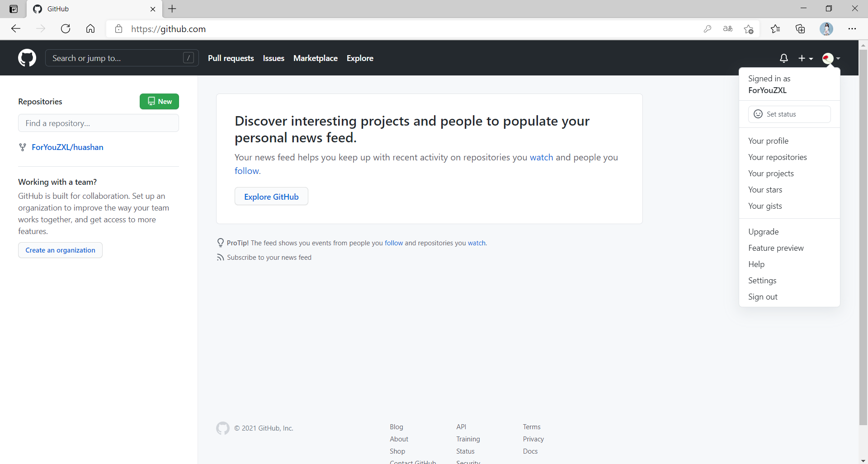The width and height of the screenshot is (868, 464).
Task: Open the favorites list icon
Action: (775, 29)
